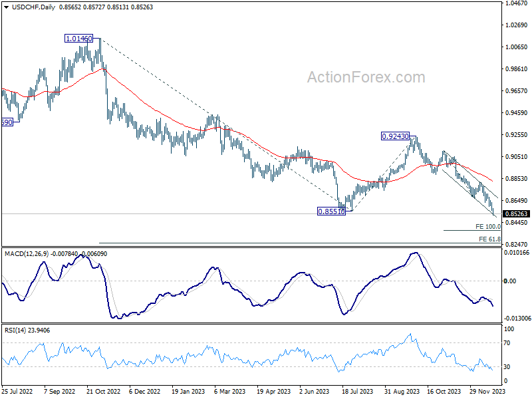Select the RSI 70 axis level
This screenshot has width=532, height=399.
coord(507,343)
